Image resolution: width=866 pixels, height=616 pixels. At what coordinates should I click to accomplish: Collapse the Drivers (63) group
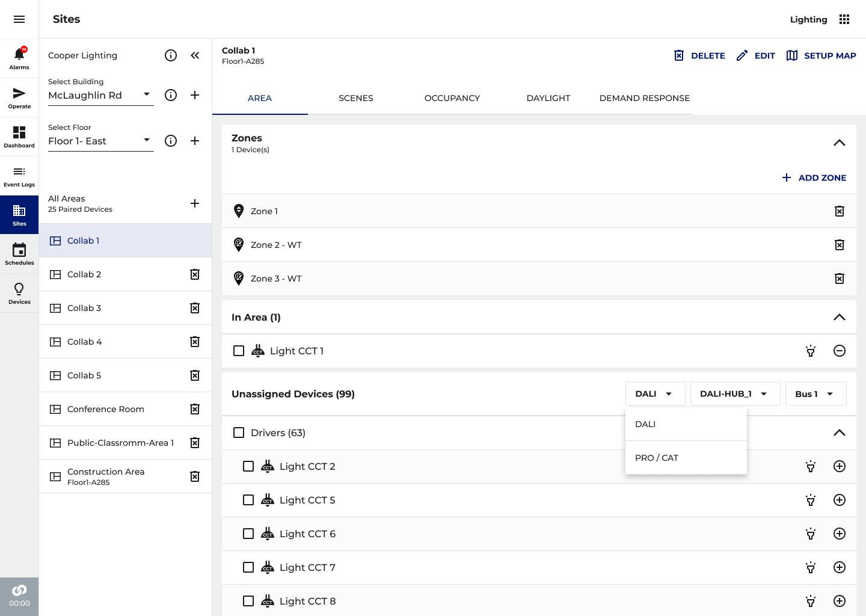coord(840,433)
